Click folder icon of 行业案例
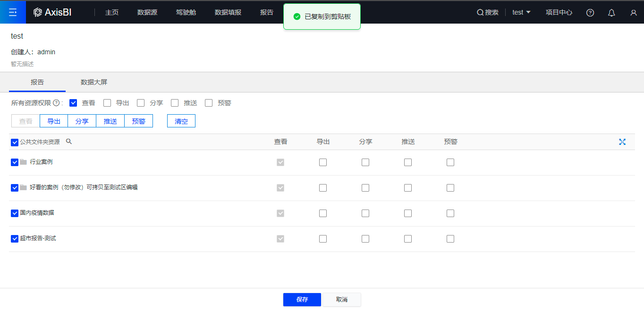This screenshot has width=644, height=311. 23,162
